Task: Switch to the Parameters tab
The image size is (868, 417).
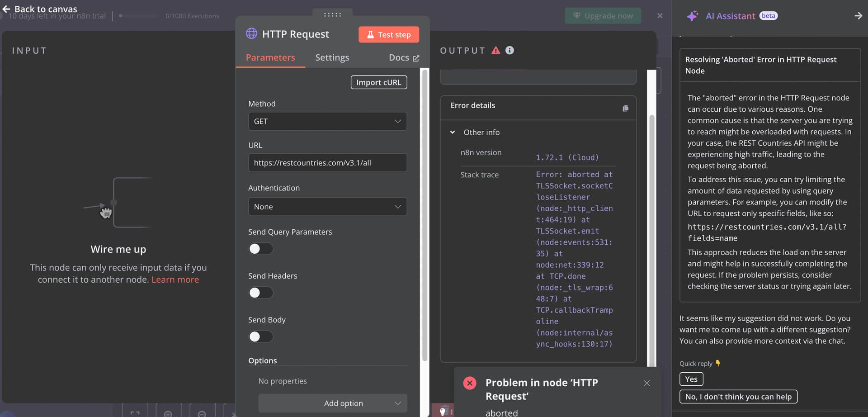Action: click(x=270, y=57)
